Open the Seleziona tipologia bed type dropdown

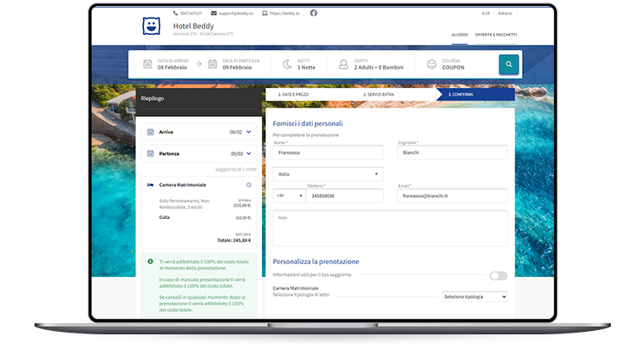coord(475,296)
